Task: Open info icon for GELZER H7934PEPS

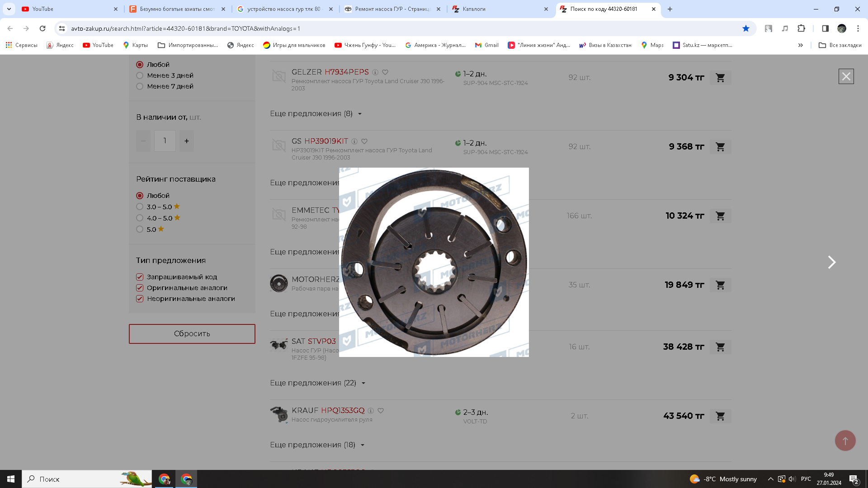Action: coord(375,72)
